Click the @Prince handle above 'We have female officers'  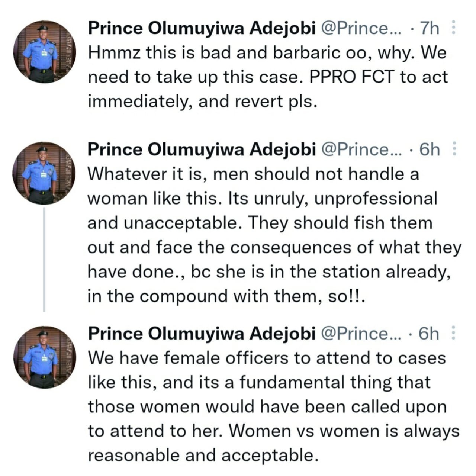(x=361, y=334)
